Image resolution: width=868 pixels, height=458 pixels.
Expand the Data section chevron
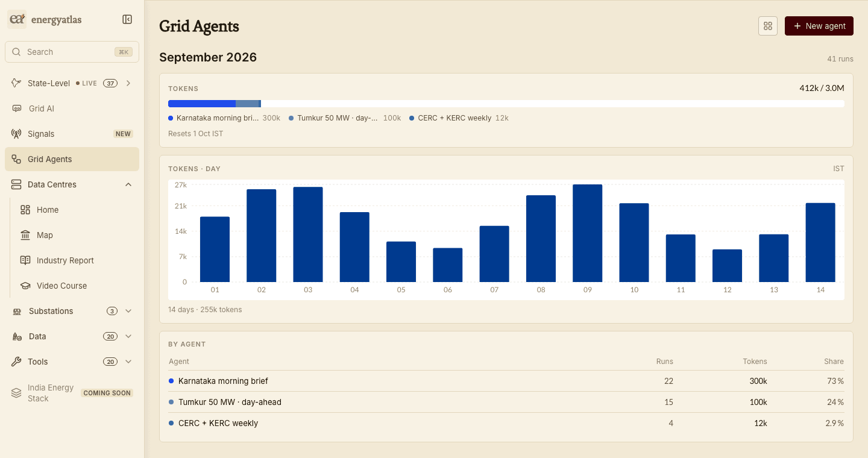[128, 336]
